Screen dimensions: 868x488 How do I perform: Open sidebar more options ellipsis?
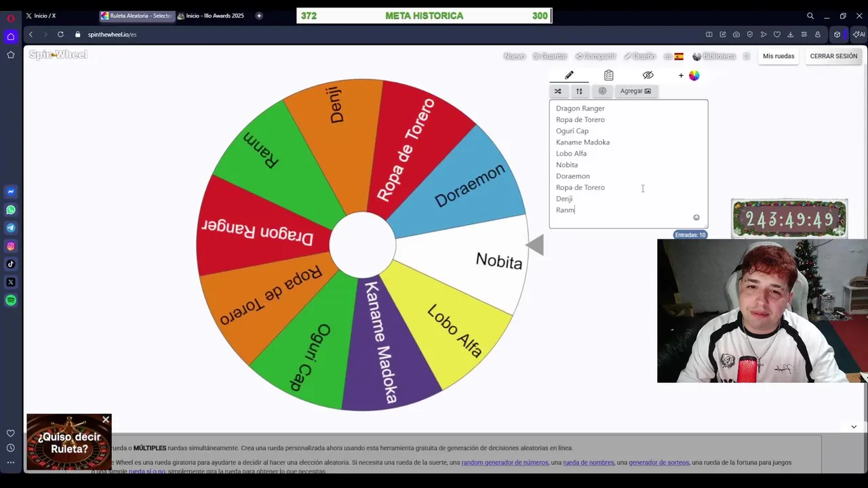tap(11, 462)
